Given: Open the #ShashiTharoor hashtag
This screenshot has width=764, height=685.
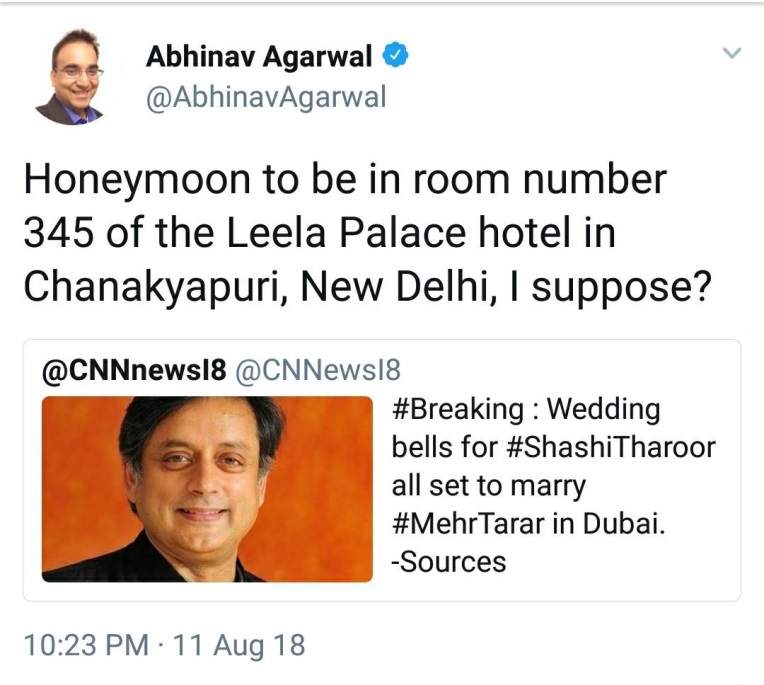Looking at the screenshot, I should point(611,448).
